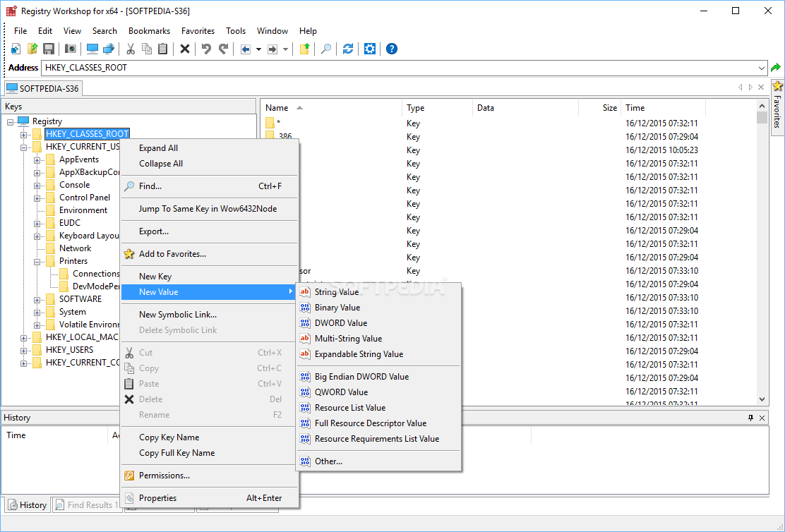
Task: Switch to the History bottom tab
Action: (x=28, y=505)
